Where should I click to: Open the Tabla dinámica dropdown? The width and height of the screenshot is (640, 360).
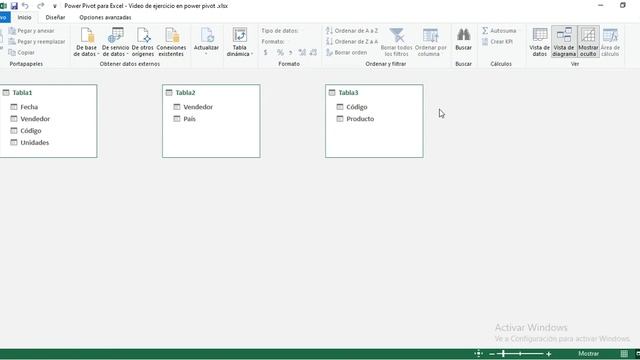240,42
